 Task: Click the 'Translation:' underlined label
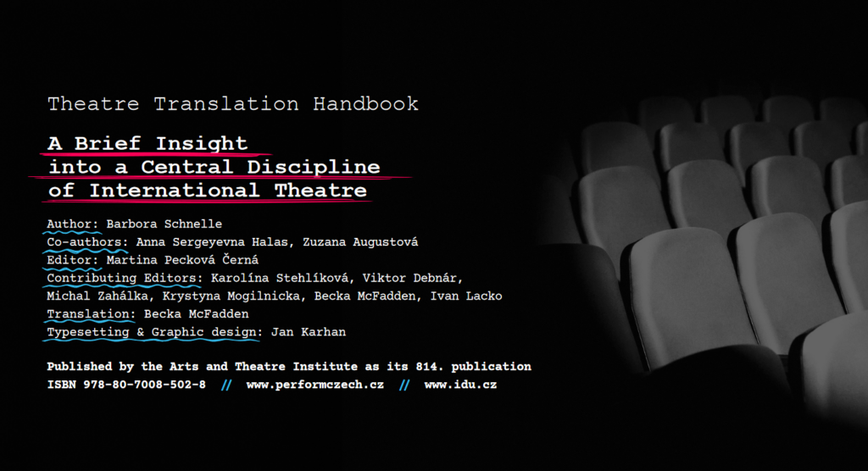92,314
